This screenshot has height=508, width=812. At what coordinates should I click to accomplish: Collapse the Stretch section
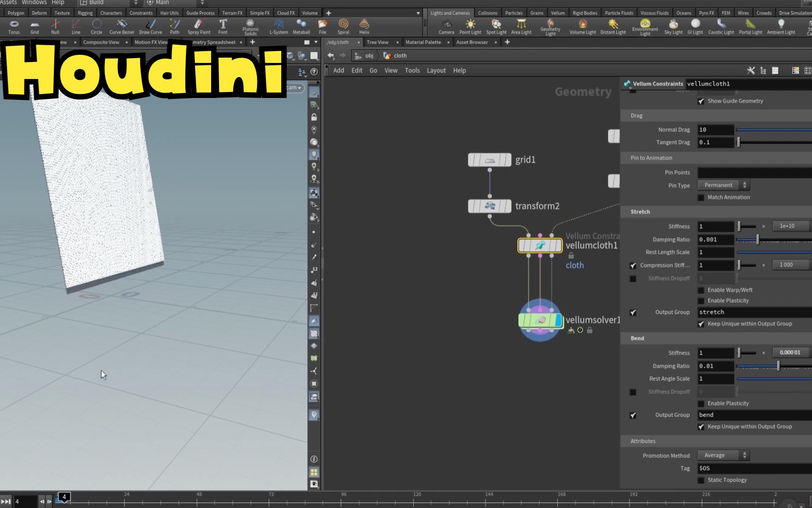click(640, 212)
